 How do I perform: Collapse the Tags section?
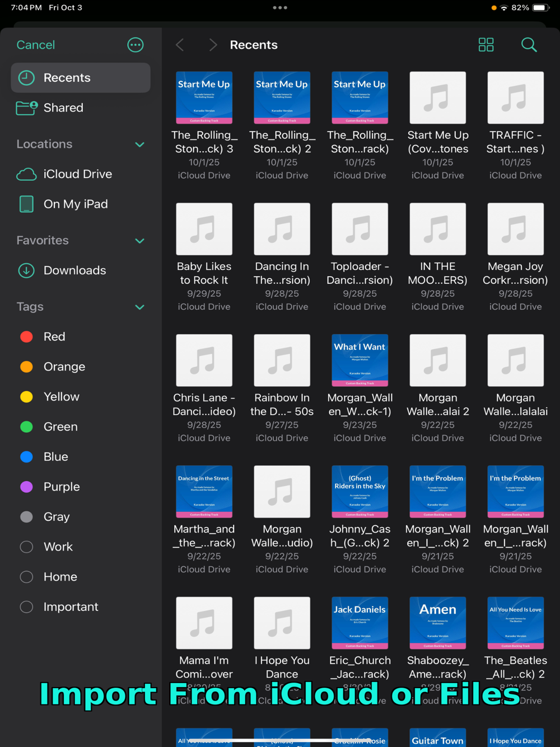point(140,307)
